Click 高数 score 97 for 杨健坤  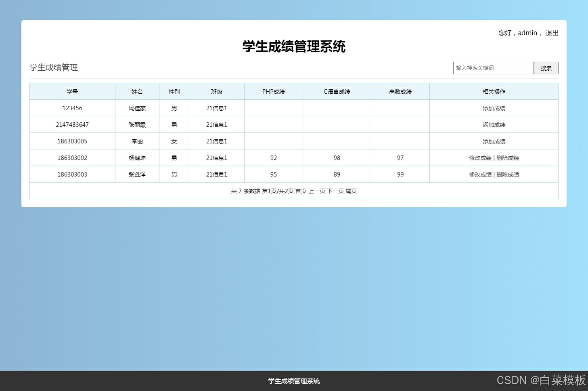(400, 158)
